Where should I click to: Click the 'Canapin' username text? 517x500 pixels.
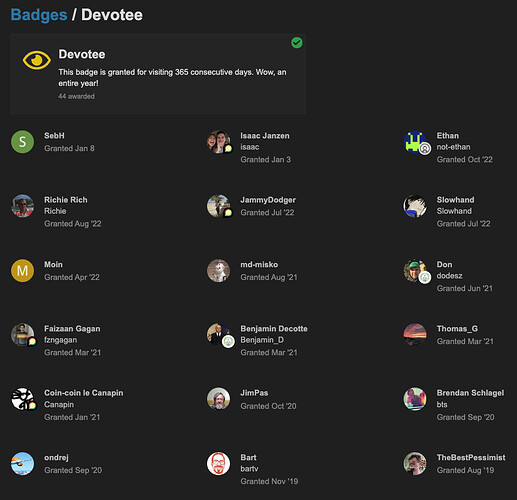click(59, 404)
